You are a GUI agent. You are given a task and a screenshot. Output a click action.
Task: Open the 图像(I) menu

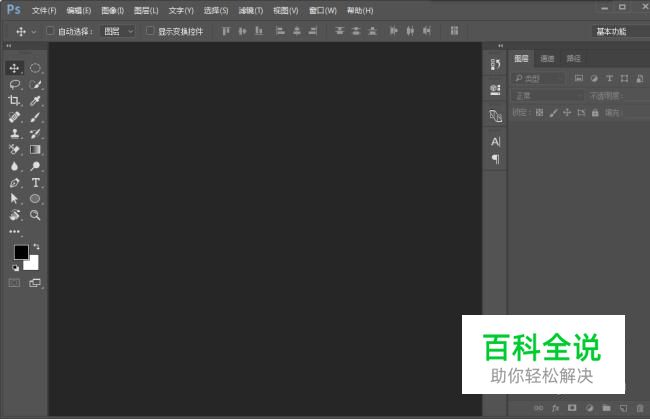coord(113,11)
